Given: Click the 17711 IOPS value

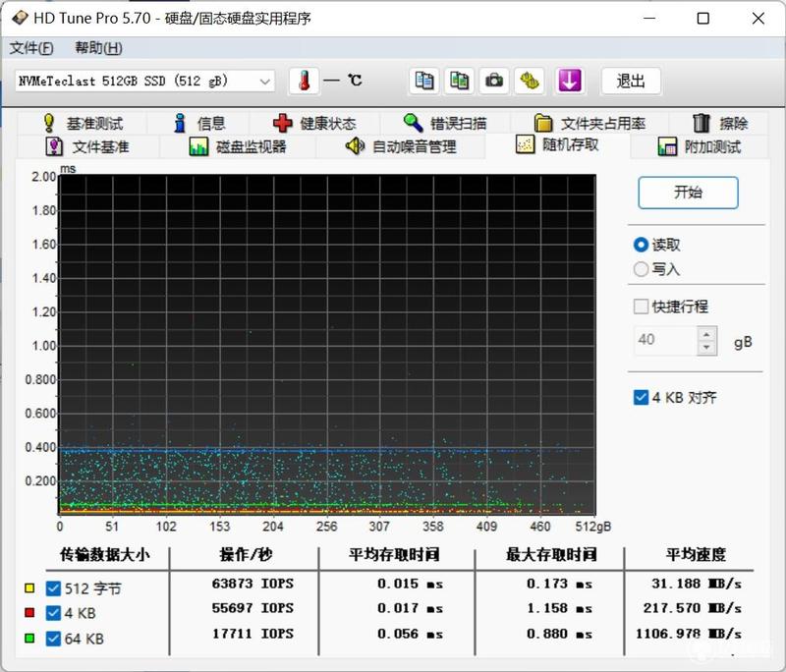Looking at the screenshot, I should [x=253, y=634].
